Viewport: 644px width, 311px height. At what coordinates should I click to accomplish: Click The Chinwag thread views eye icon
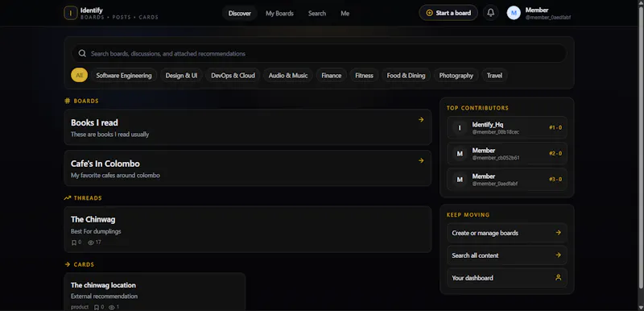point(91,243)
